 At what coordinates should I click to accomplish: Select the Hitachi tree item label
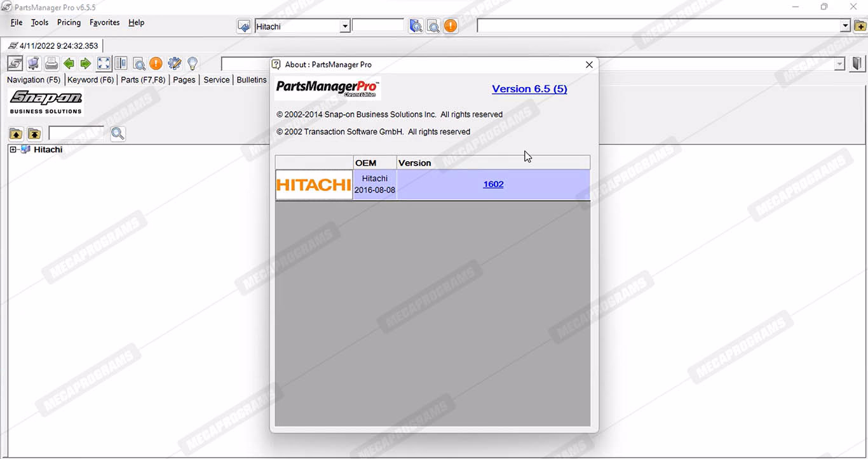[x=48, y=150]
